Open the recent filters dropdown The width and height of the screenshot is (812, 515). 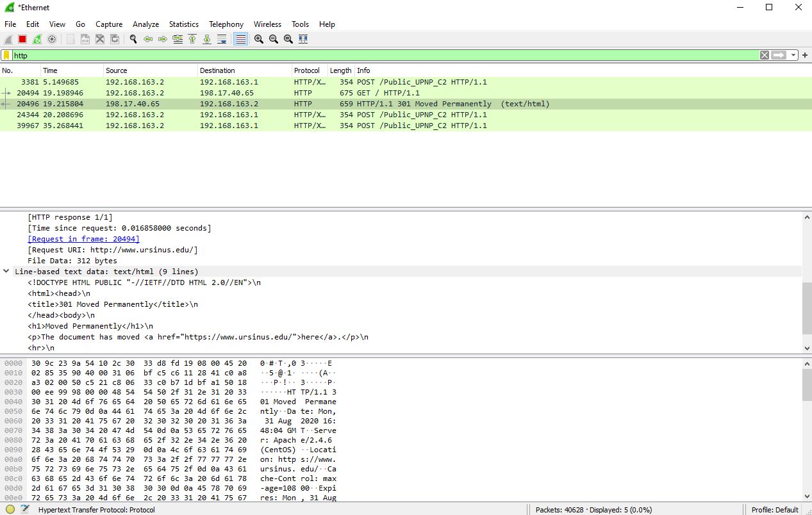pos(793,56)
